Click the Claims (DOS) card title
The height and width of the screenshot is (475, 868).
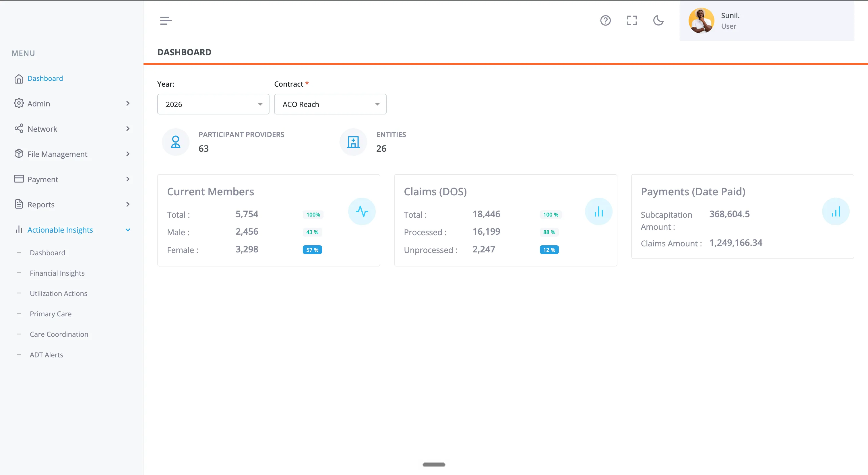pyautogui.click(x=435, y=192)
